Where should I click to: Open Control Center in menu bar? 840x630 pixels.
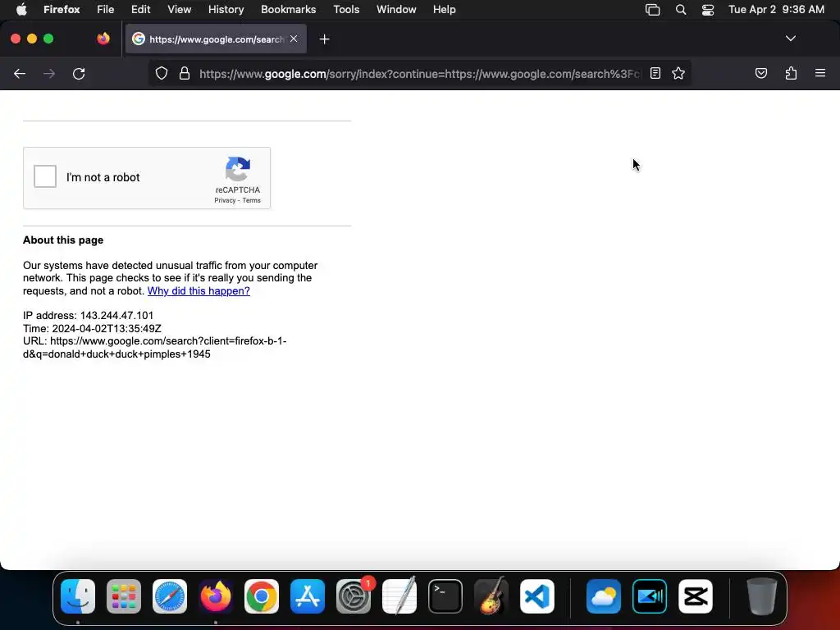point(708,10)
